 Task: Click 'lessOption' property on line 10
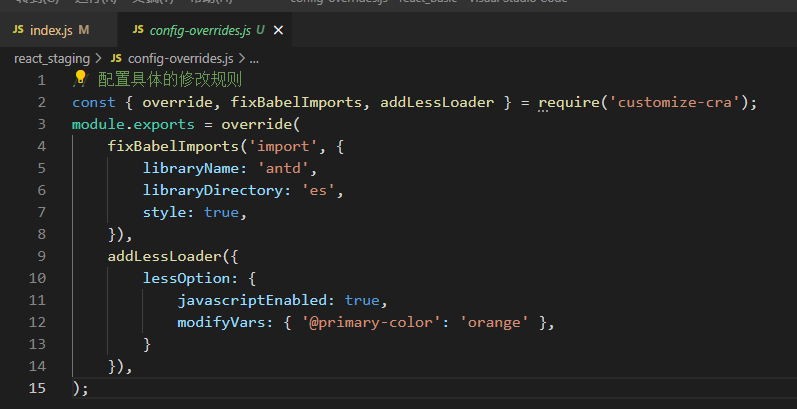[186, 278]
